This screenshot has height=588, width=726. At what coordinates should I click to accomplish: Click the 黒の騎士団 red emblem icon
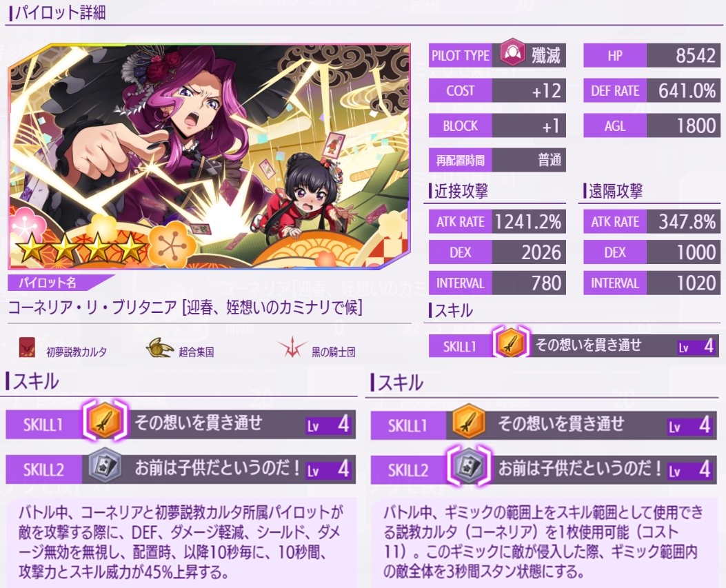pos(291,349)
